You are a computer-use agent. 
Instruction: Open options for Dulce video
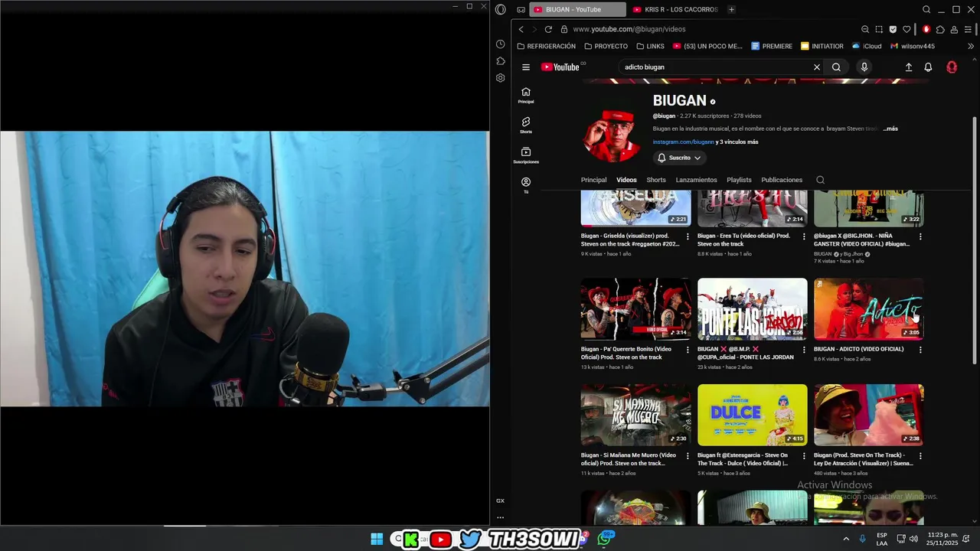804,455
